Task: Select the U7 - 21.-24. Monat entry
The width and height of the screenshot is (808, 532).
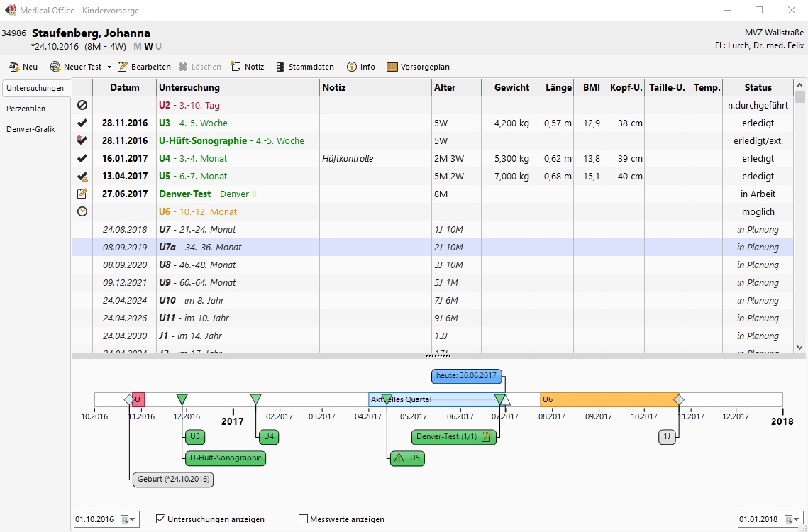Action: point(197,229)
